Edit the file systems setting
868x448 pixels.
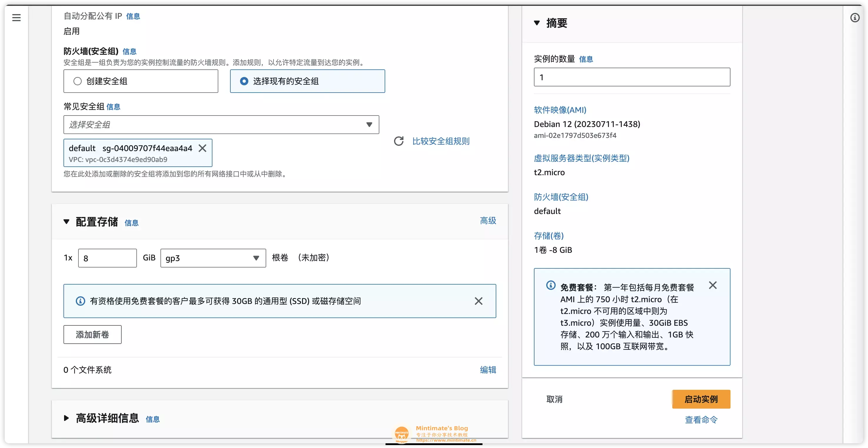click(488, 370)
